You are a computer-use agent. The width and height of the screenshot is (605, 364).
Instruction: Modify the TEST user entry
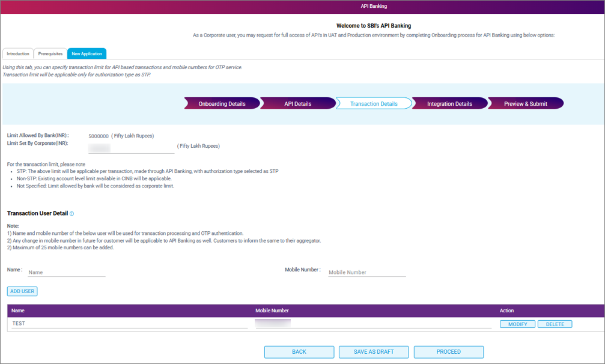pyautogui.click(x=517, y=324)
